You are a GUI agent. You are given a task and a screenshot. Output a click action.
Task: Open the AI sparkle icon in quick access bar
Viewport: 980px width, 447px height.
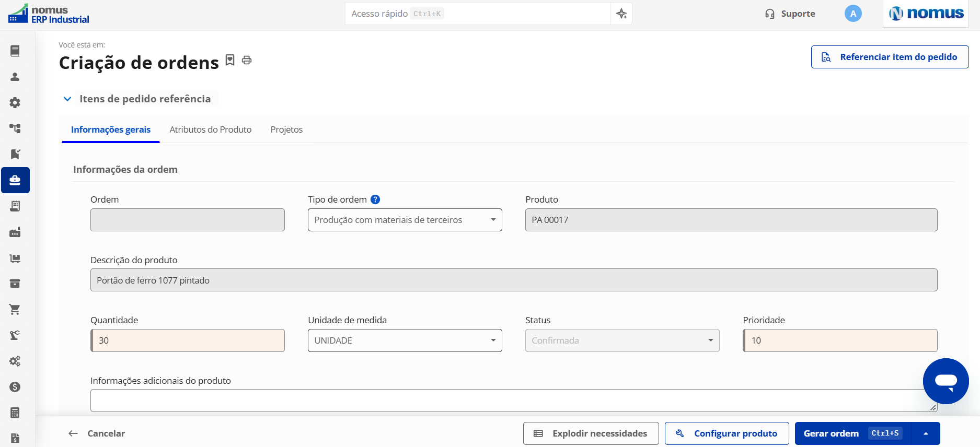(621, 14)
